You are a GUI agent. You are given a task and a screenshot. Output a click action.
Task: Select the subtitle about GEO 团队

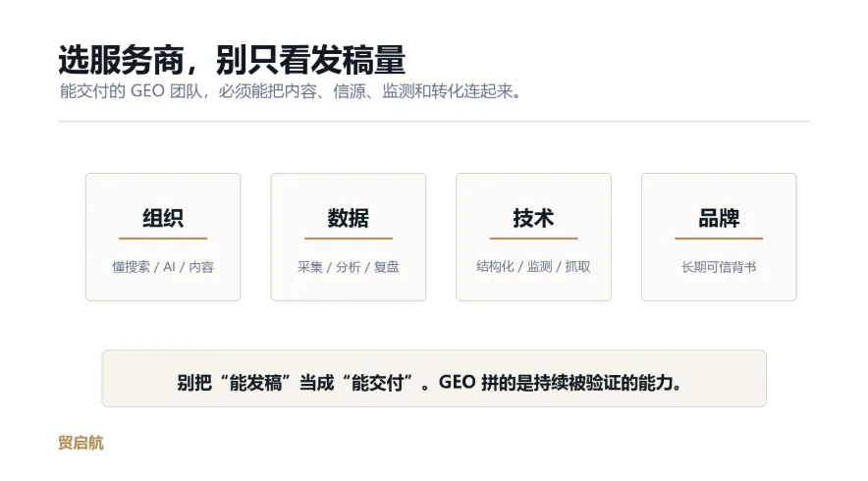292,90
